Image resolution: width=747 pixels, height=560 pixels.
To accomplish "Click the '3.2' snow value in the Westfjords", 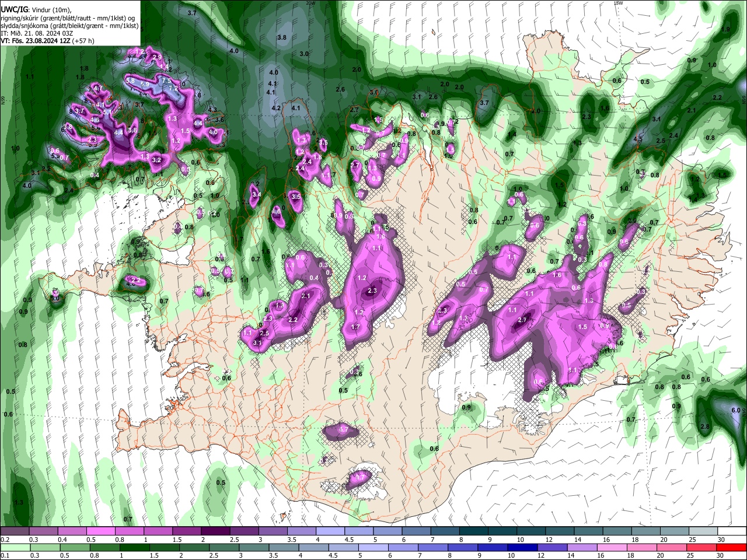I will click(156, 160).
